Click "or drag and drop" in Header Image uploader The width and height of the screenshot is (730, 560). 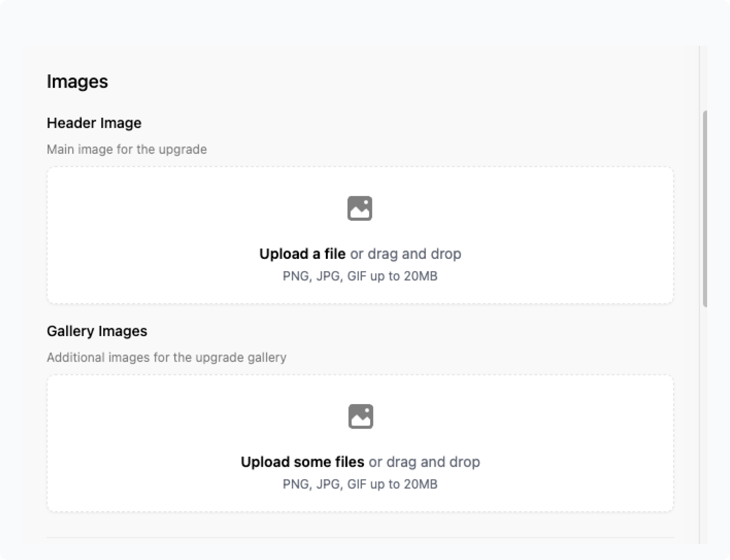(x=406, y=254)
